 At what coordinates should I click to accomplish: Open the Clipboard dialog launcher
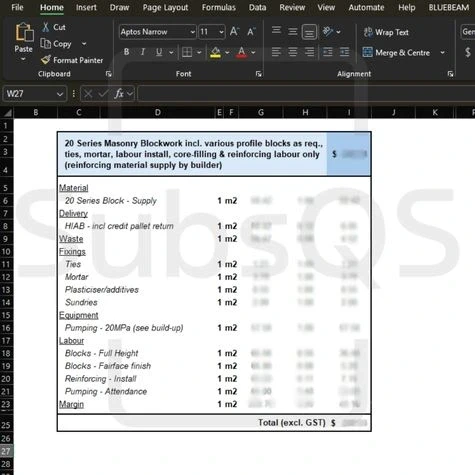109,74
